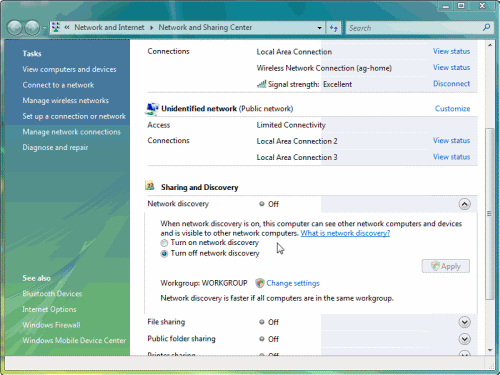This screenshot has width=500, height=375.
Task: Open the recent pages dropdown arrow
Action: point(44,28)
